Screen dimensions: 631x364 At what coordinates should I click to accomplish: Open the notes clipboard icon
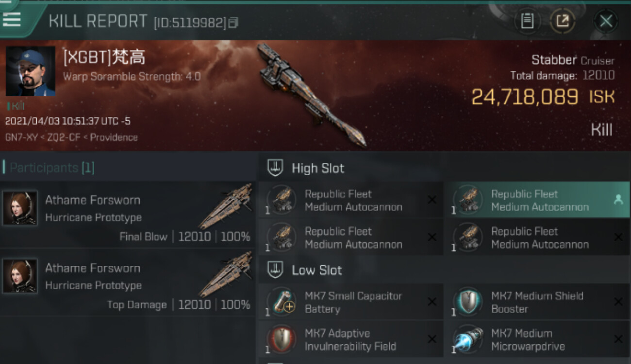[527, 21]
